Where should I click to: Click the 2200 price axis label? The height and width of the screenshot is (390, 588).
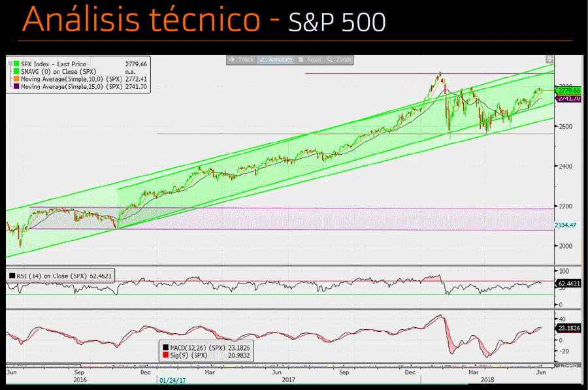pos(566,206)
